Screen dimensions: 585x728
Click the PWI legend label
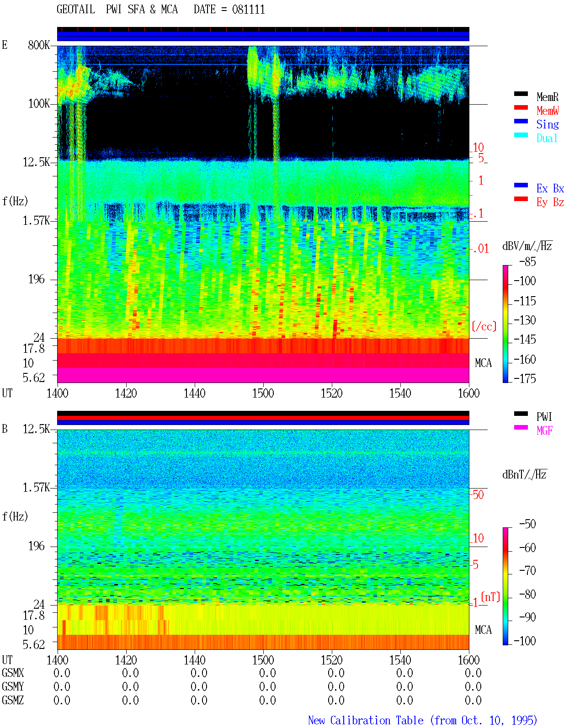[544, 417]
